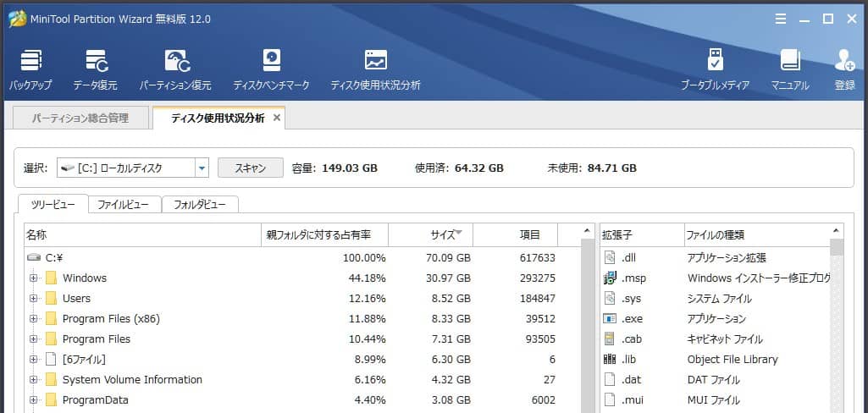
Task: Click the unused value 84.71 GB
Action: coord(612,168)
